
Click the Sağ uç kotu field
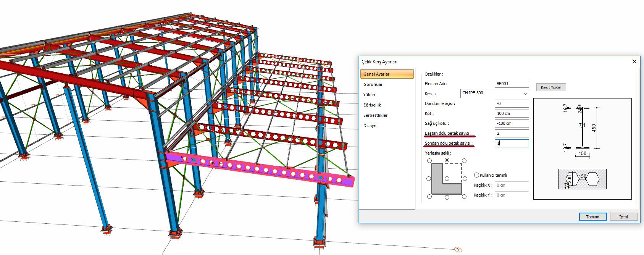coord(512,124)
